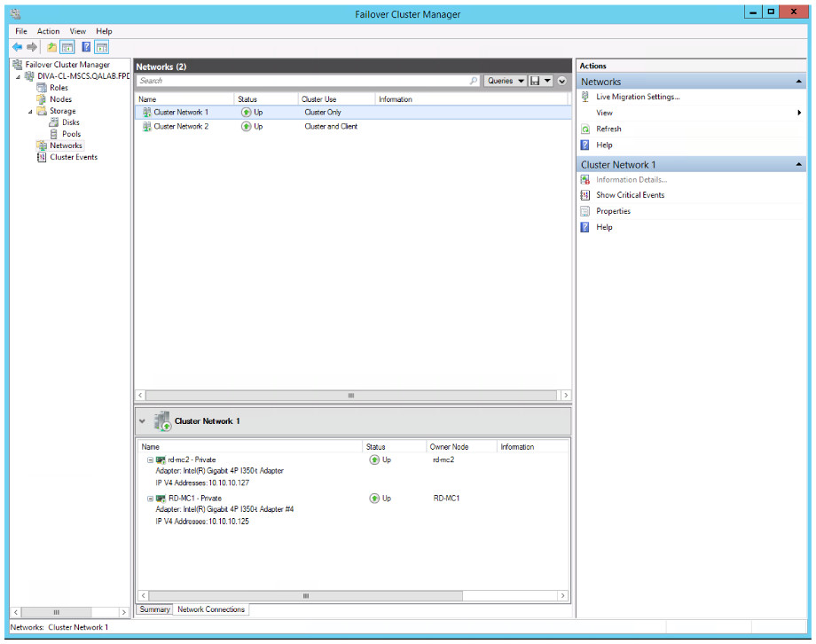
Task: Toggle the Show/Hide Action Pane icon
Action: (101, 47)
